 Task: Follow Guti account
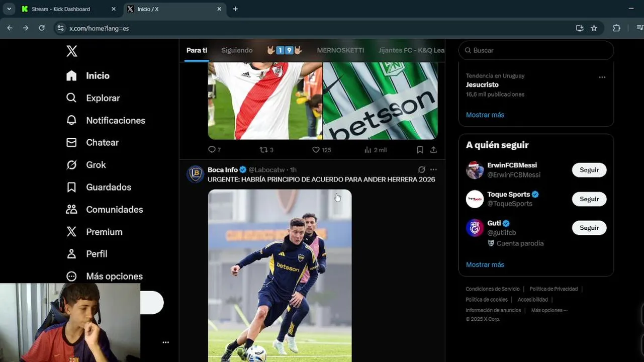click(x=589, y=228)
